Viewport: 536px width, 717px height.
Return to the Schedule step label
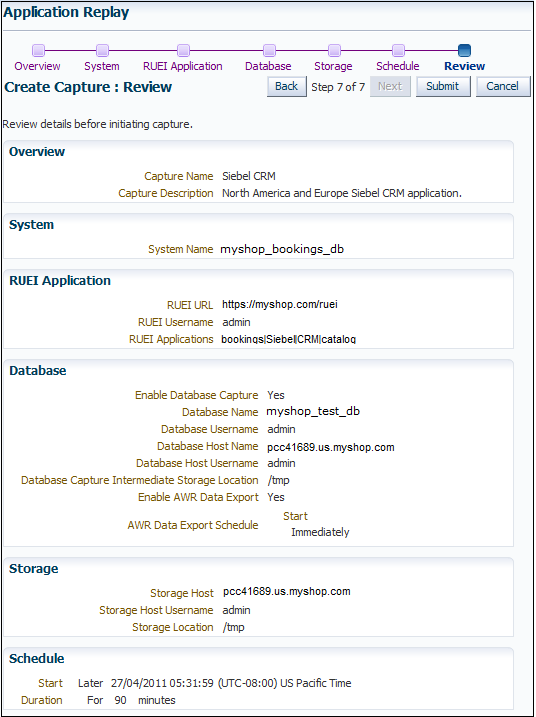(398, 66)
